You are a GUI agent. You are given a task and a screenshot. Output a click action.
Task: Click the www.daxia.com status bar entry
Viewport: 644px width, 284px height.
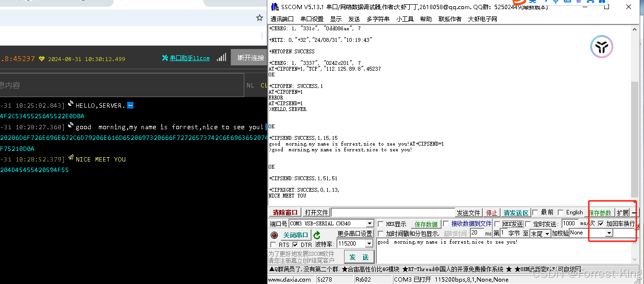click(x=290, y=280)
